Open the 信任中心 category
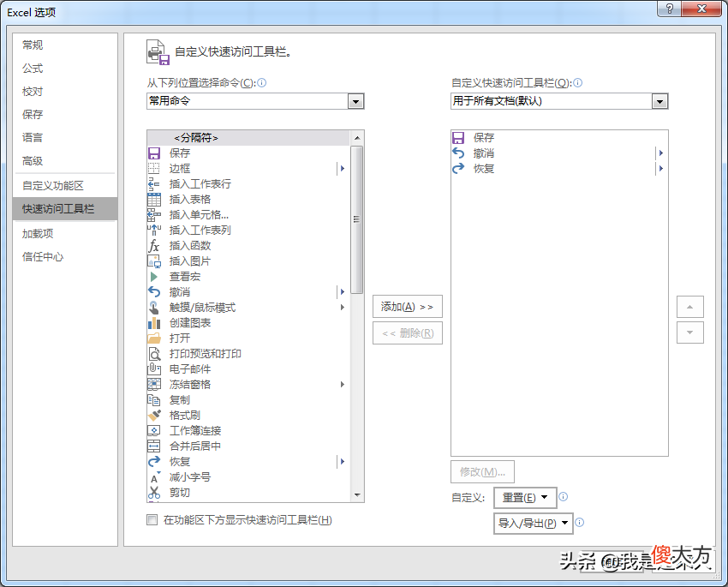The height and width of the screenshot is (587, 728). point(43,257)
